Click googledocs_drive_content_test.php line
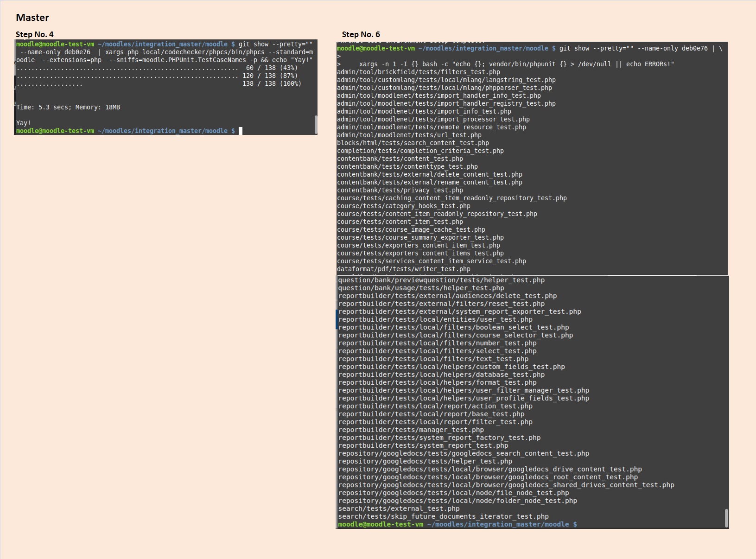756x559 pixels. 490,469
